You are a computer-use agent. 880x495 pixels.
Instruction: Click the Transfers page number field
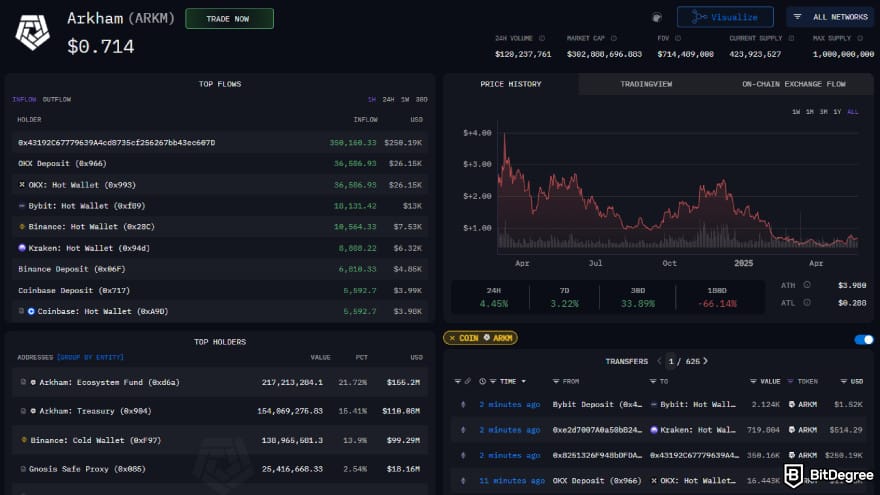(x=671, y=361)
